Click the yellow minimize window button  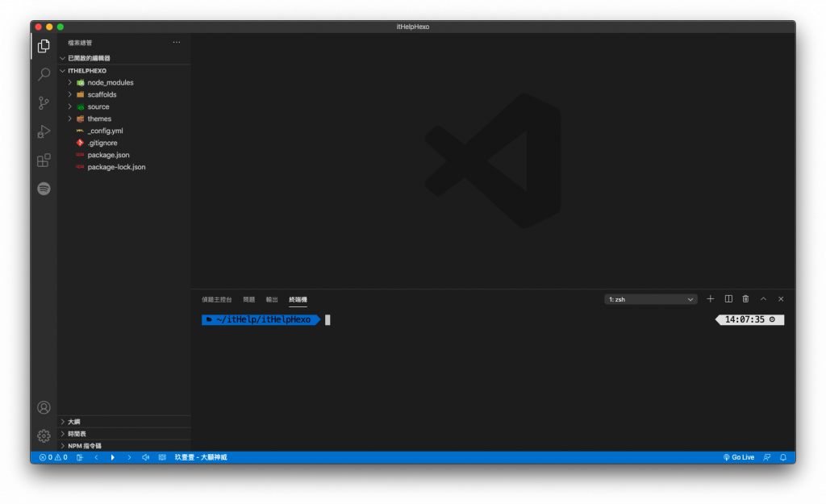(x=49, y=27)
